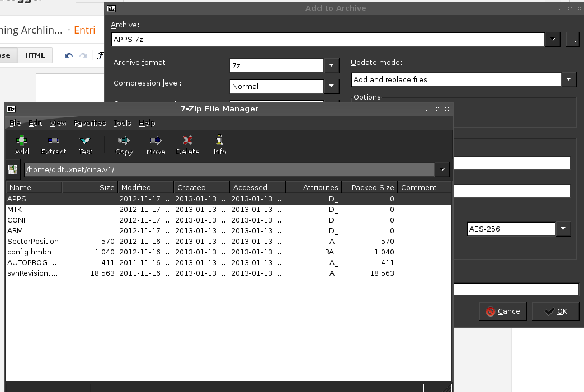Sort by the Attributes column header
The width and height of the screenshot is (584, 392).
pyautogui.click(x=314, y=187)
